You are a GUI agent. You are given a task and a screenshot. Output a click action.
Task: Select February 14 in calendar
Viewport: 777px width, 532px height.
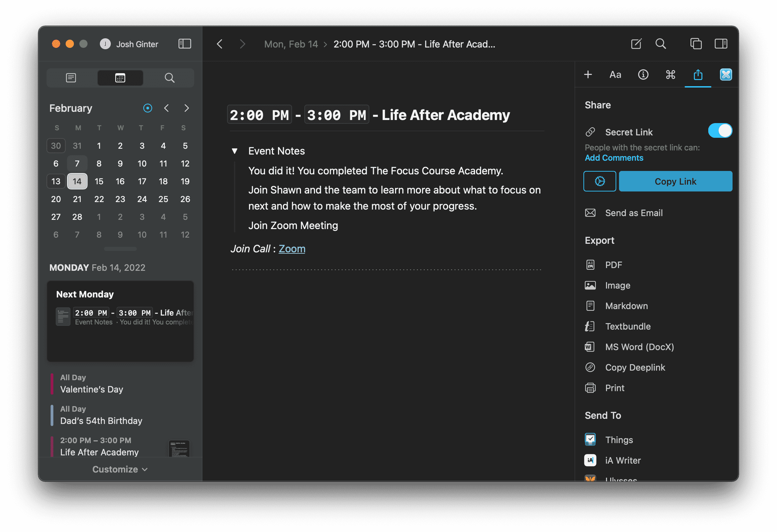click(77, 181)
